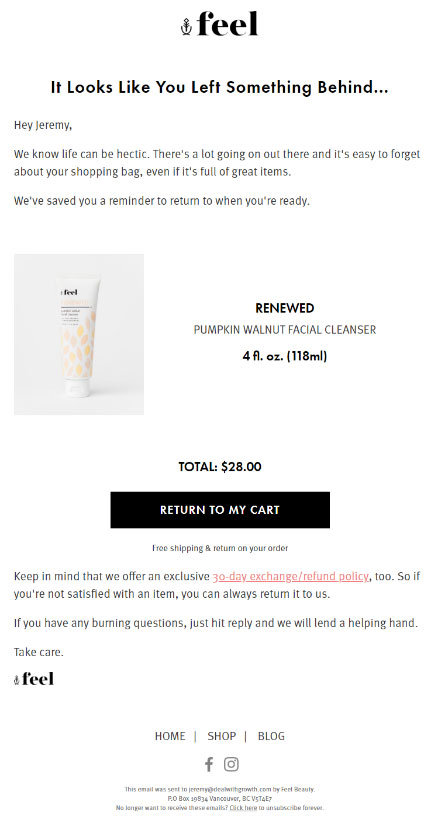Click the small feel signature logo
Viewport: 438px width, 820px height.
[x=33, y=679]
